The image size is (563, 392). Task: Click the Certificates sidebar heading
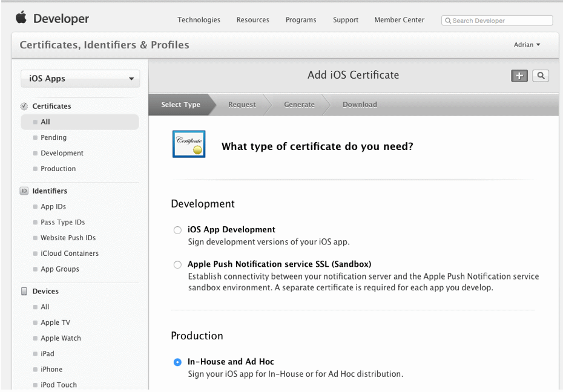coord(51,106)
